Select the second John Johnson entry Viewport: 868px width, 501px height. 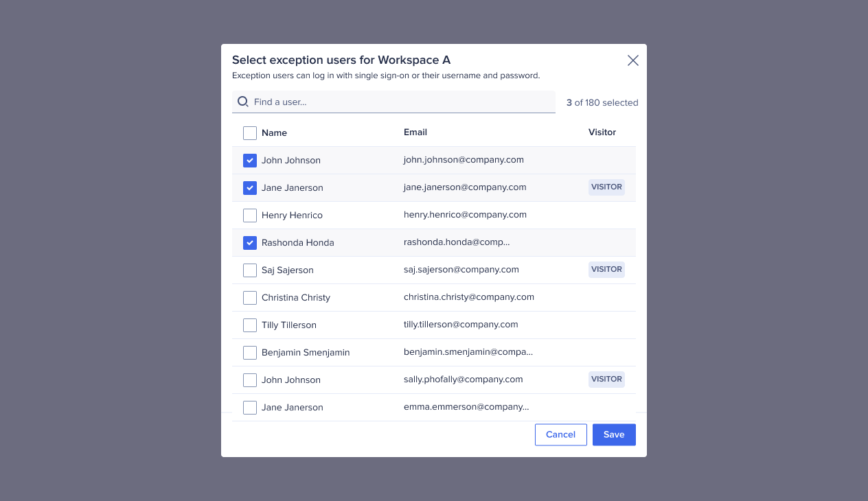click(249, 380)
